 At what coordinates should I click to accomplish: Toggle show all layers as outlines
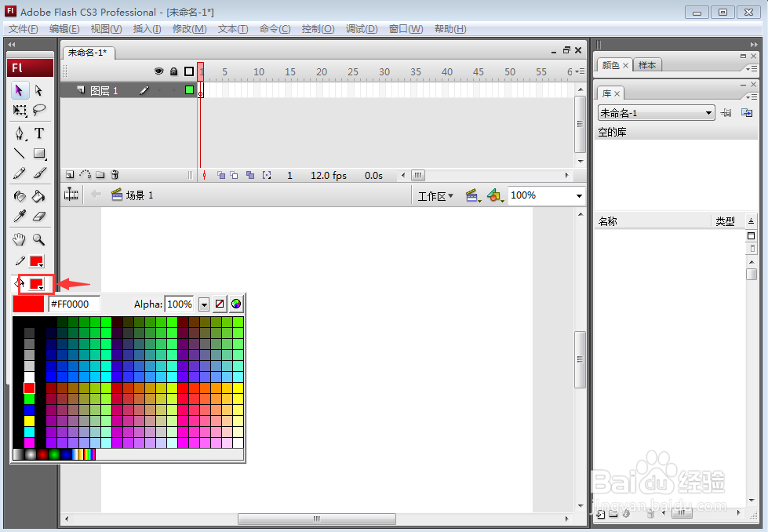pyautogui.click(x=189, y=71)
